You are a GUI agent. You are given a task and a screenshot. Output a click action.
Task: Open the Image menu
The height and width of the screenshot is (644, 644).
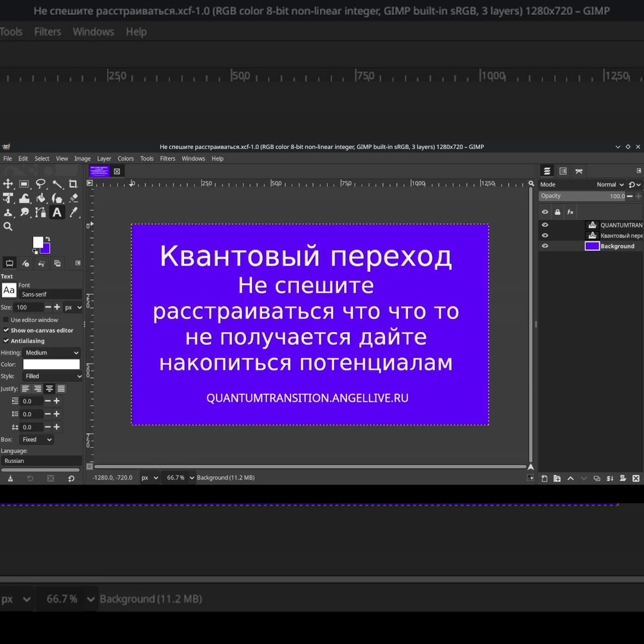click(x=82, y=159)
